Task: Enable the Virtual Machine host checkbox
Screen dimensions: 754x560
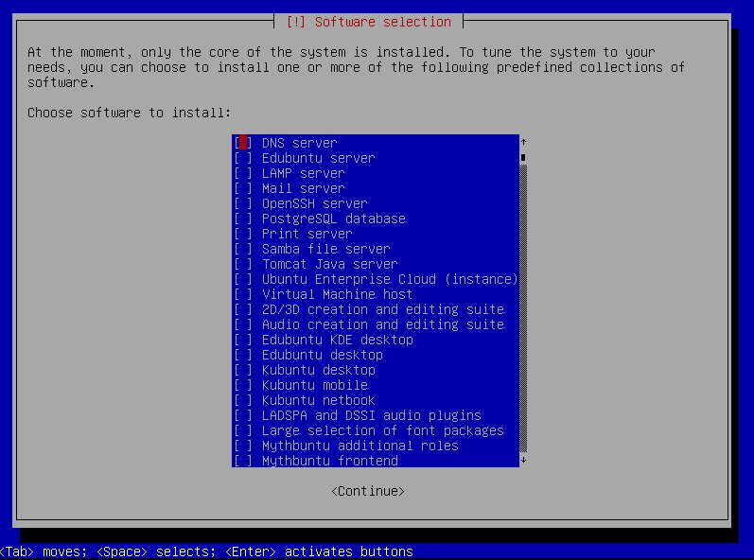Action: coord(243,294)
